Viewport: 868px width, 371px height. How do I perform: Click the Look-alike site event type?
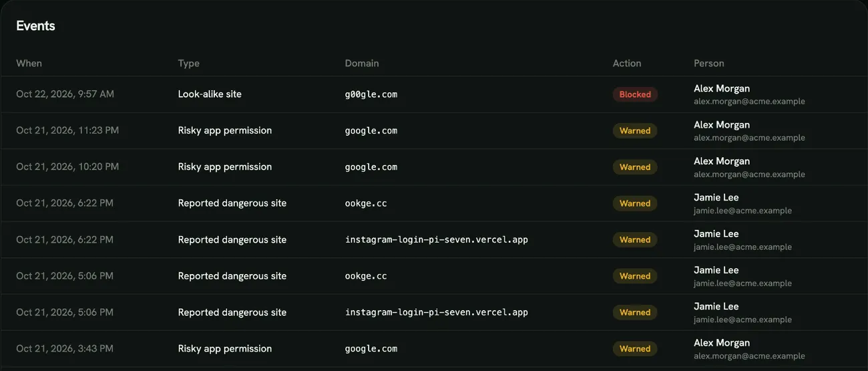point(210,94)
